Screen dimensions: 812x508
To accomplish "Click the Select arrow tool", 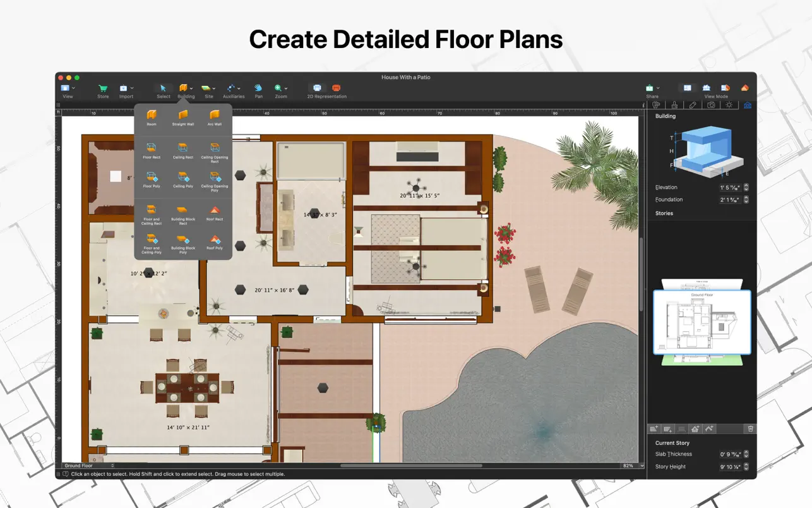I will pyautogui.click(x=163, y=89).
